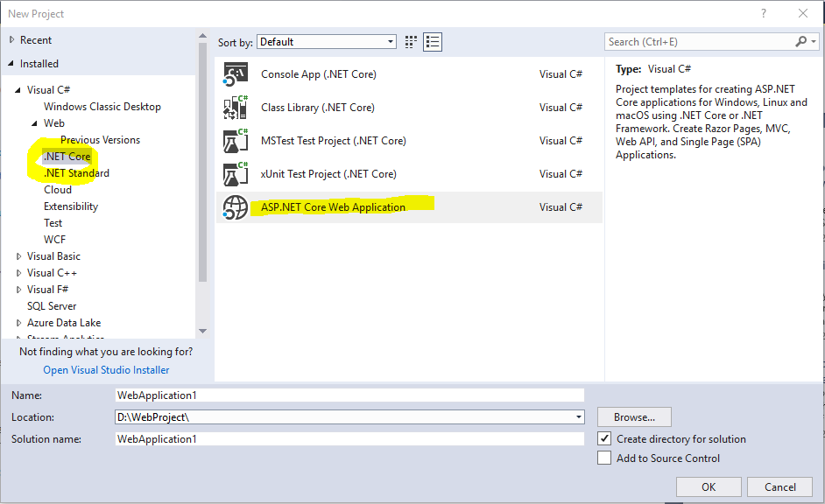Viewport: 825px width, 504px height.
Task: Select the Visual Basic language category
Action: (53, 256)
